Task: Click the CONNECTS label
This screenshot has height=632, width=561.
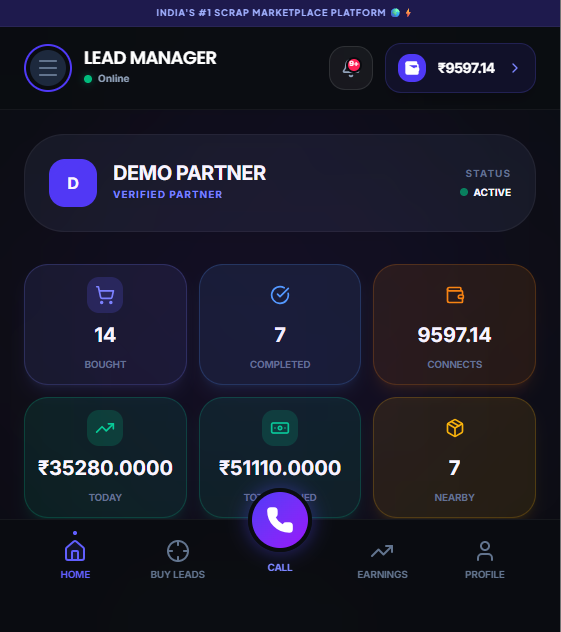Action: point(454,364)
